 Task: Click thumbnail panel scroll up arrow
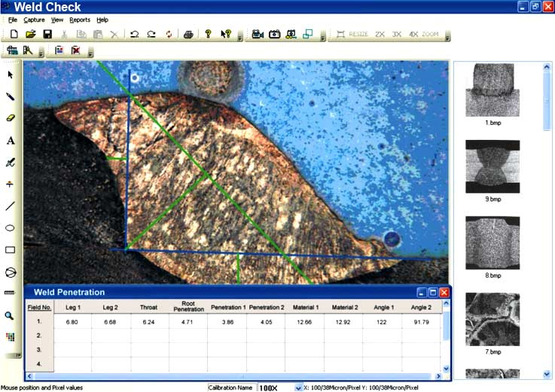click(547, 66)
